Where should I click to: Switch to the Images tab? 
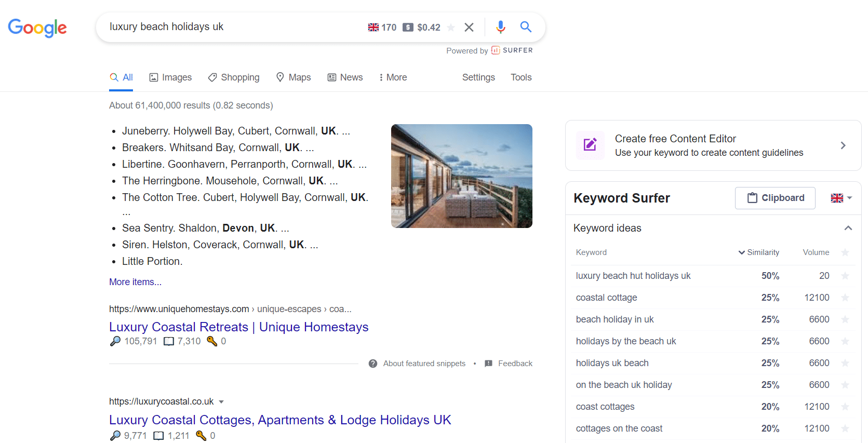[x=170, y=77]
